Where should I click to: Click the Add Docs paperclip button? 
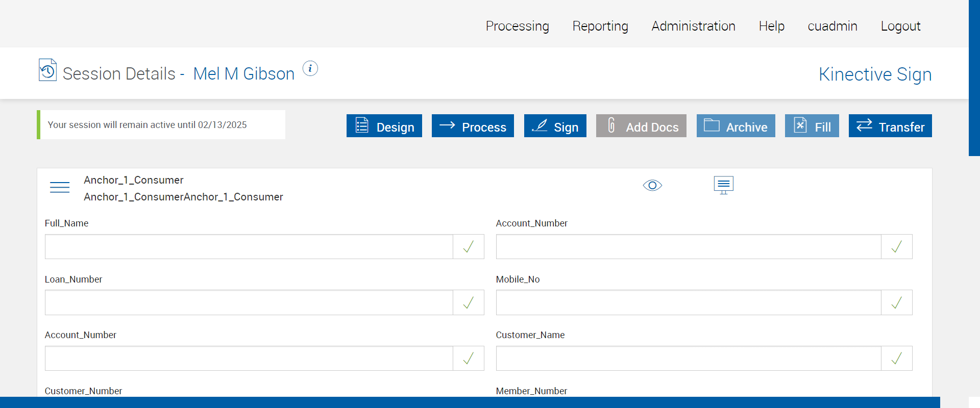[641, 126]
